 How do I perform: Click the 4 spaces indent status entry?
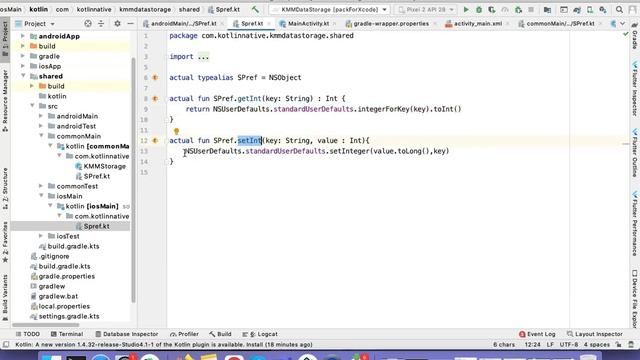(596, 344)
